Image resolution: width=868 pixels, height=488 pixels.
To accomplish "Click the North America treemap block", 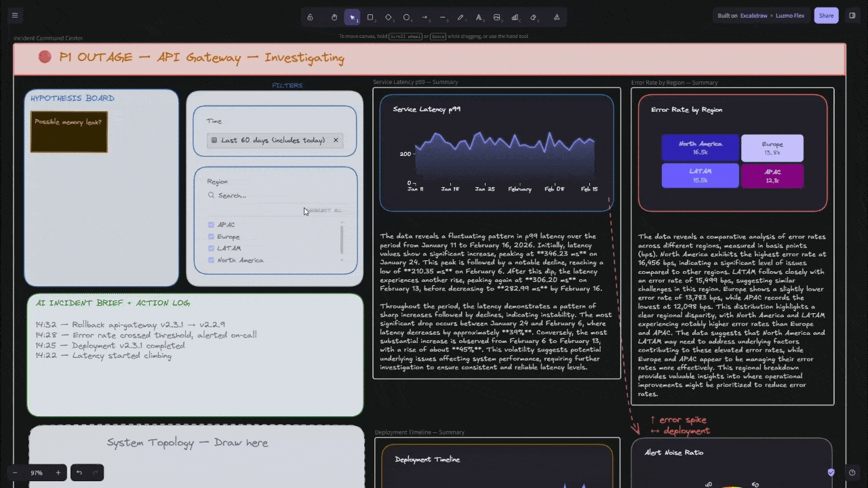I will point(700,148).
